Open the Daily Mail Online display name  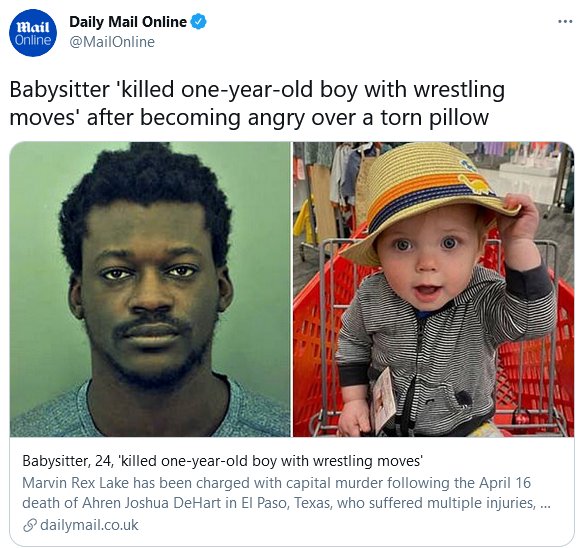tap(128, 22)
